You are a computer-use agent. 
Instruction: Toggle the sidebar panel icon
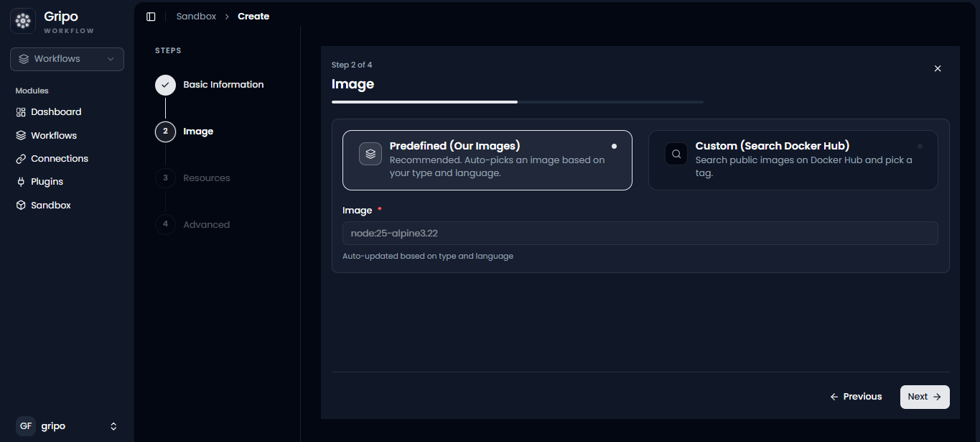[151, 17]
